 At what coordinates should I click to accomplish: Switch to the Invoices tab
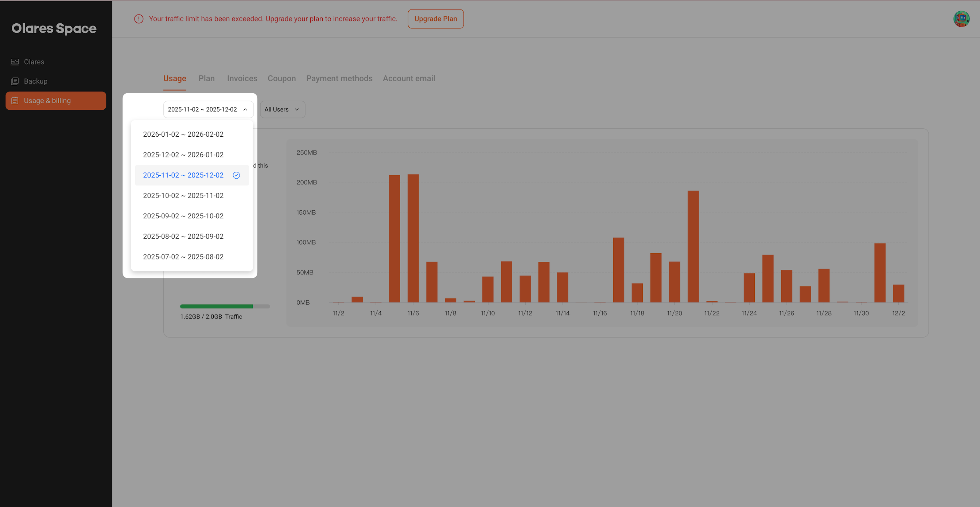pos(242,78)
